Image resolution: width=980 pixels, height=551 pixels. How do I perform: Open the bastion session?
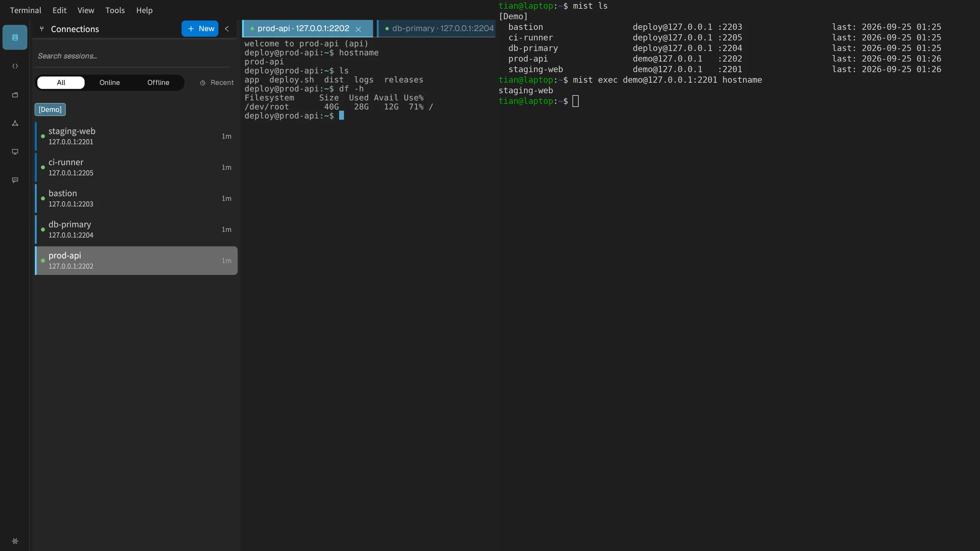[x=136, y=198]
